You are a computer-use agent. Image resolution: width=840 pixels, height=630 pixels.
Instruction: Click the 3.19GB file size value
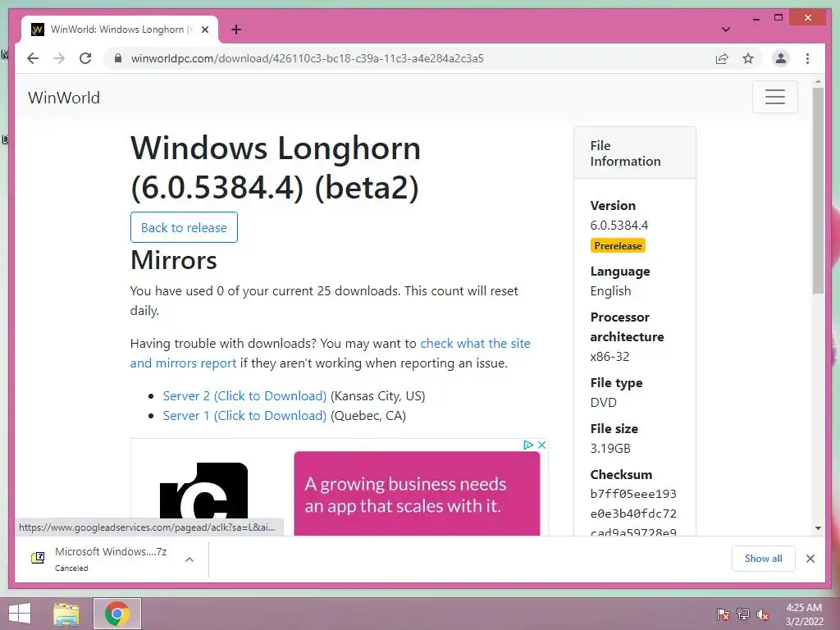610,449
